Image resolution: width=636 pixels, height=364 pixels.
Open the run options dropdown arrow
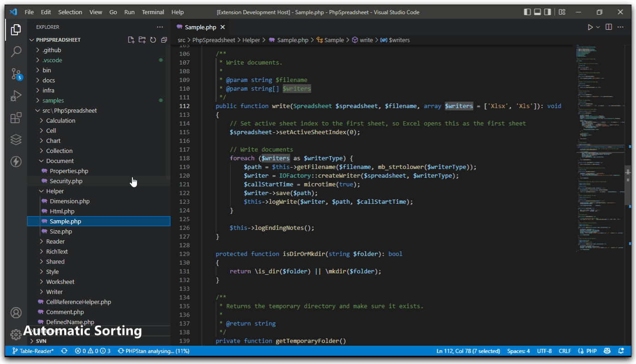coord(598,27)
